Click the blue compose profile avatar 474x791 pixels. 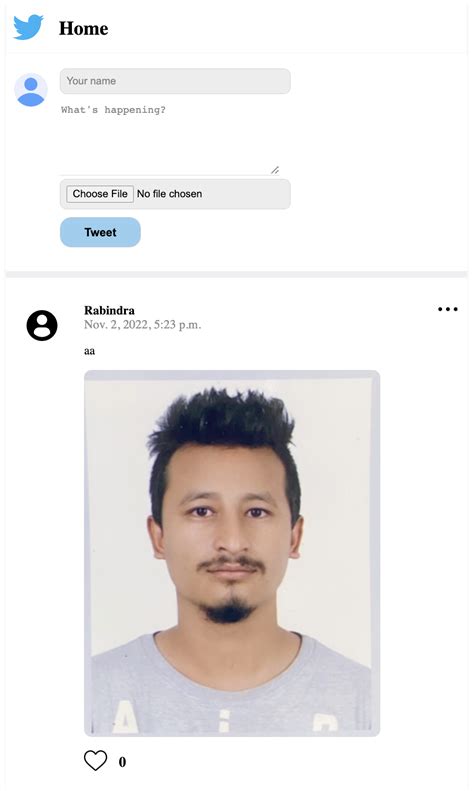(x=31, y=90)
